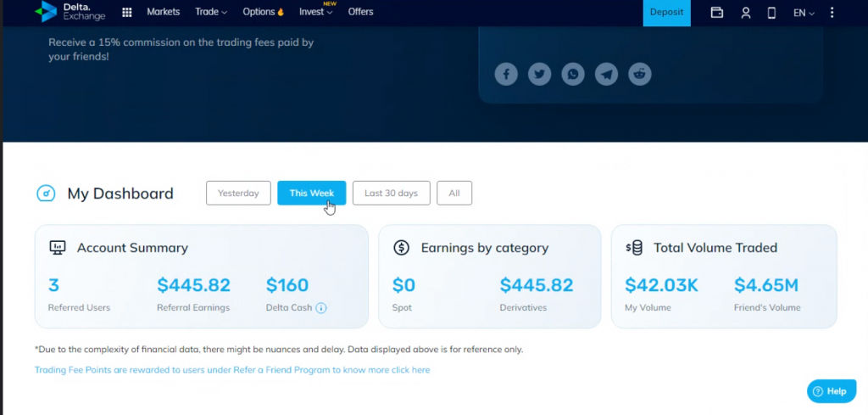Click the Deposit button
868x415 pixels.
[666, 13]
